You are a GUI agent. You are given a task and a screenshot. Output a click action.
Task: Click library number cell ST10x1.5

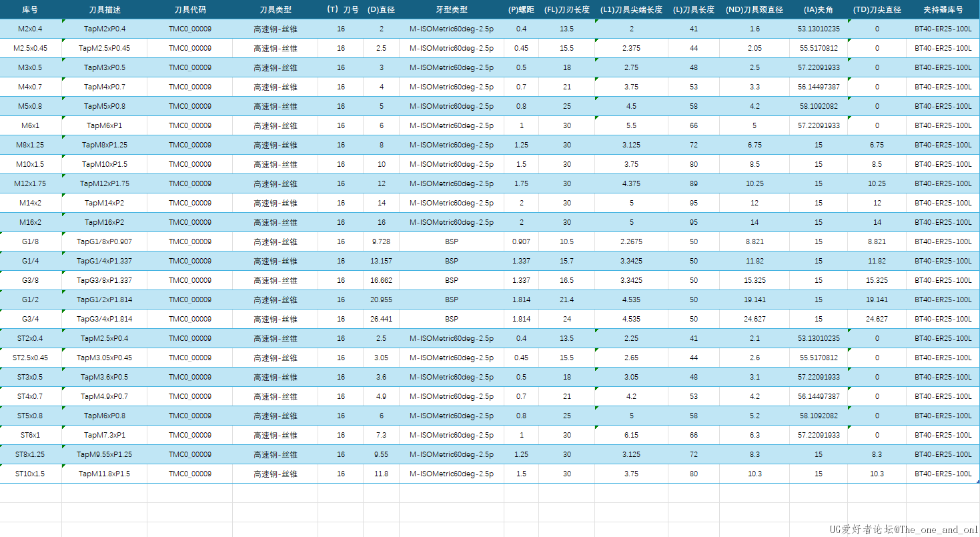tap(31, 474)
